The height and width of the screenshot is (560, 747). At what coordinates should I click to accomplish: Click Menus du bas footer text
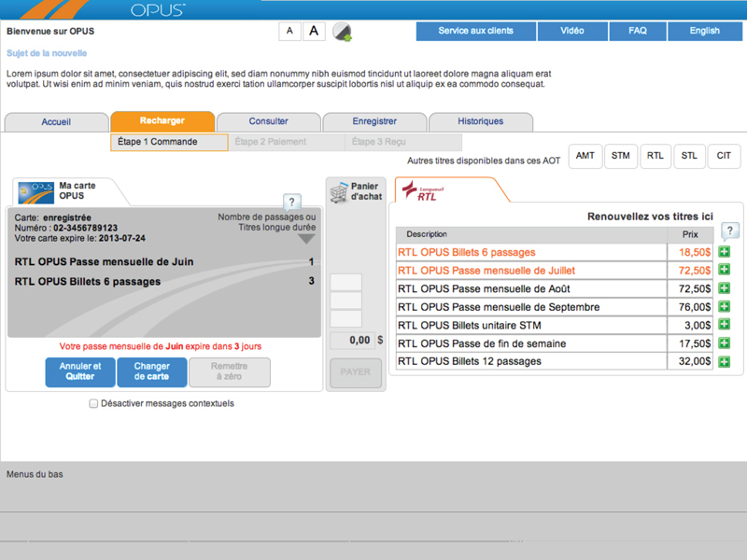35,474
